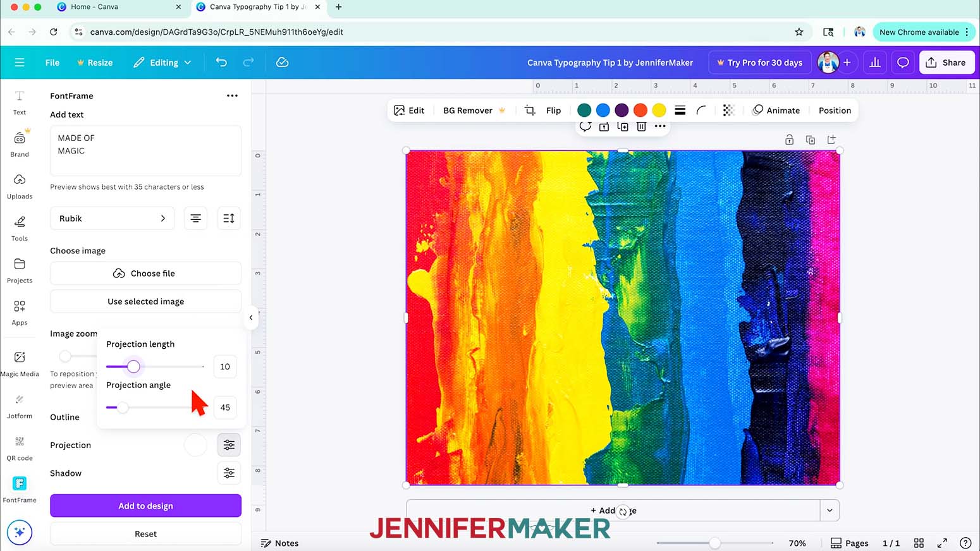The width and height of the screenshot is (980, 551).
Task: Expand the Editing mode dropdown
Action: coord(162,63)
